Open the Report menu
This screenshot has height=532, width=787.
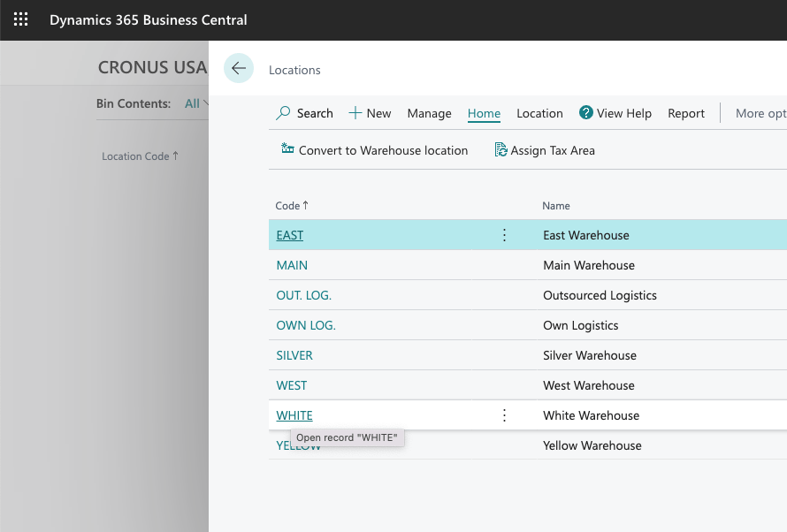coord(686,113)
